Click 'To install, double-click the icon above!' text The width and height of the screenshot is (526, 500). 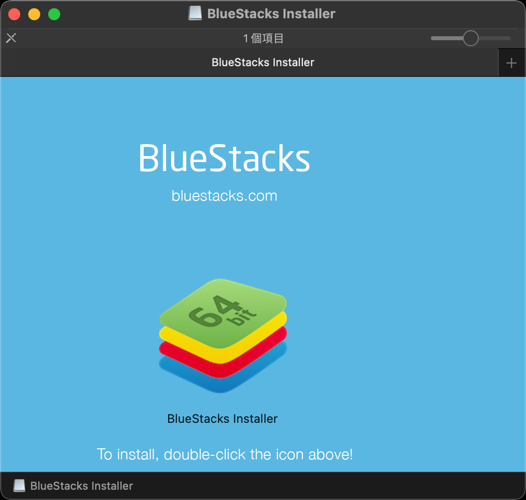coord(225,454)
